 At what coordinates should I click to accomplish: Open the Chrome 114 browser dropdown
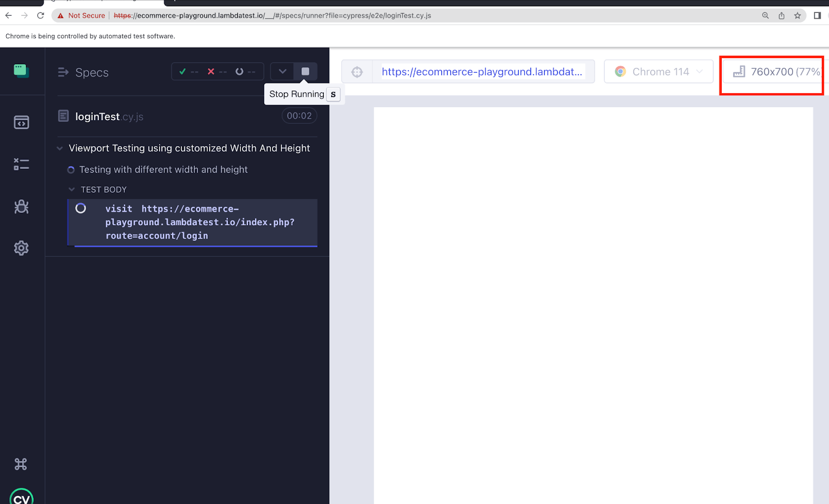tap(659, 71)
